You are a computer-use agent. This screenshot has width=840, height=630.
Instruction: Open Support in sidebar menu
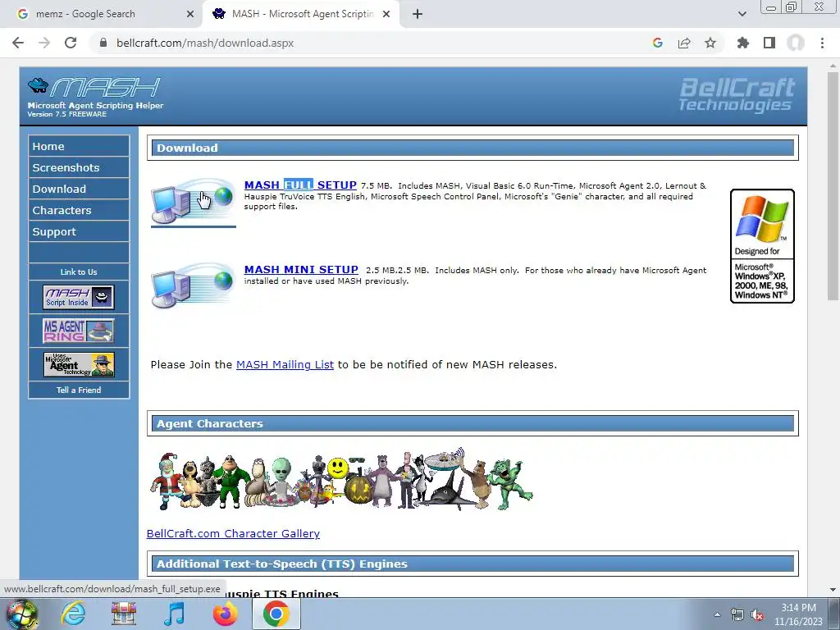[x=79, y=232]
